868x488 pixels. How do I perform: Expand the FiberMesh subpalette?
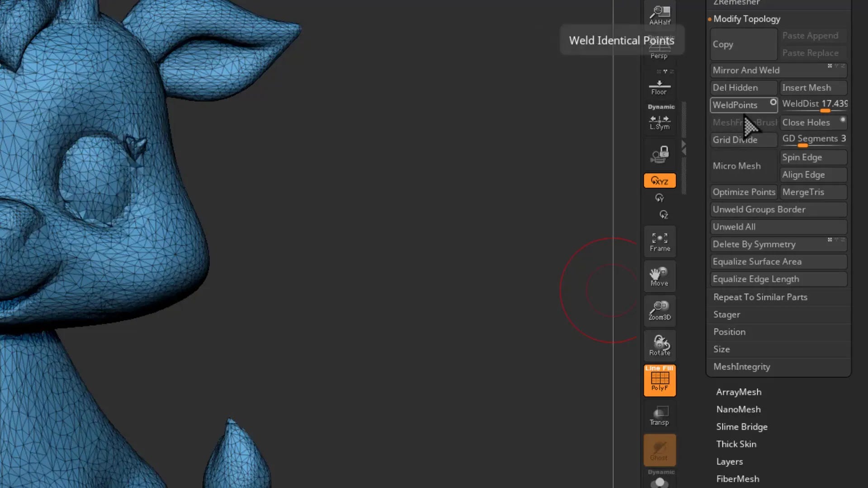point(737,479)
